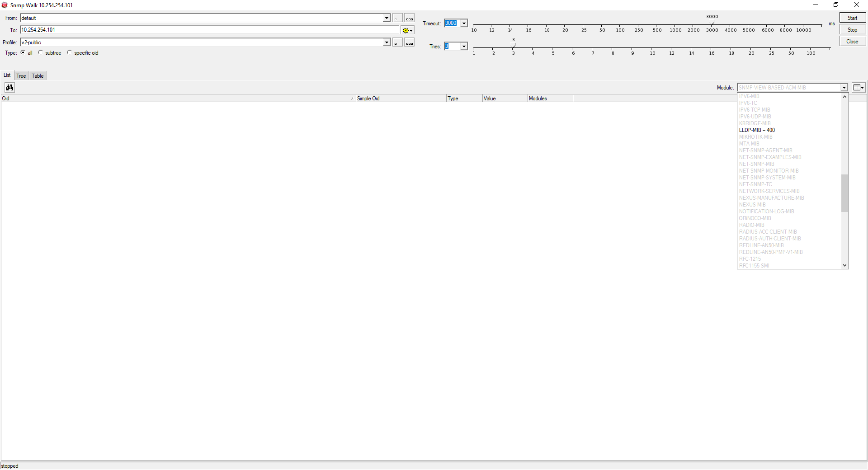Click the Tries value field

tap(452, 47)
